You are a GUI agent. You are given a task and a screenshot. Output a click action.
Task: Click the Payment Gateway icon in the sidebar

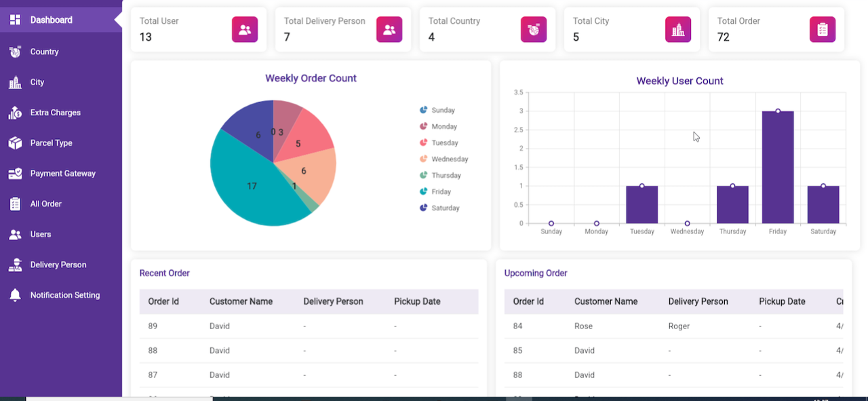click(15, 174)
